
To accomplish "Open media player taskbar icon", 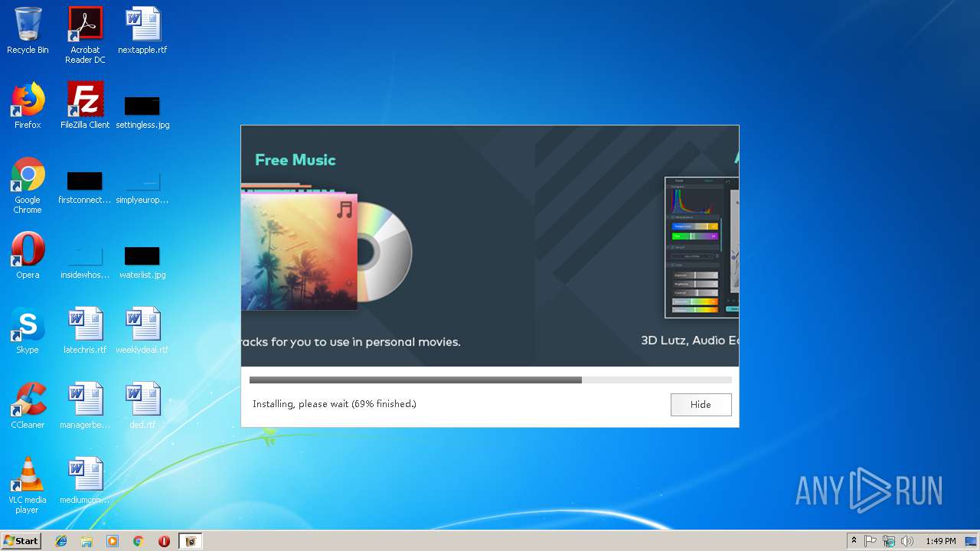I will tap(113, 541).
